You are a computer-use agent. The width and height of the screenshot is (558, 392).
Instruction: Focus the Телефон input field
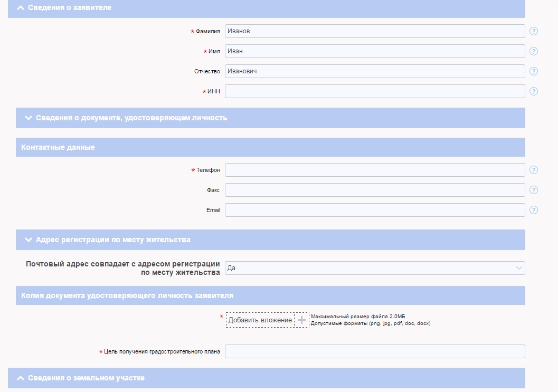pos(375,170)
